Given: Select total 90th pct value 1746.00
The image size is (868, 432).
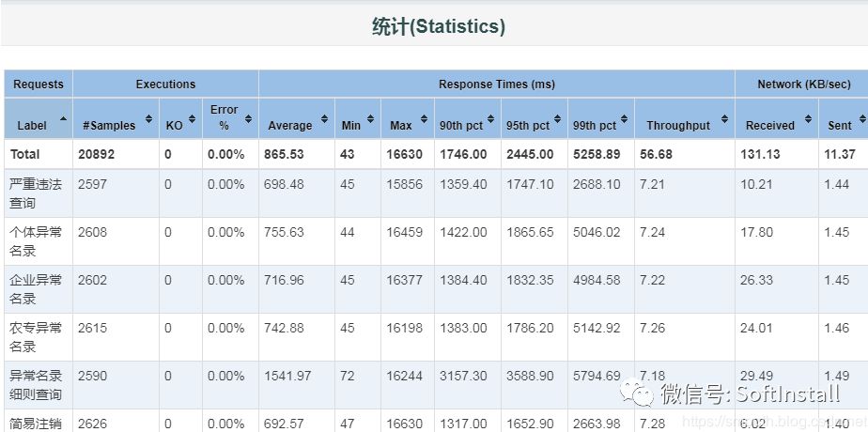Looking at the screenshot, I should click(464, 154).
